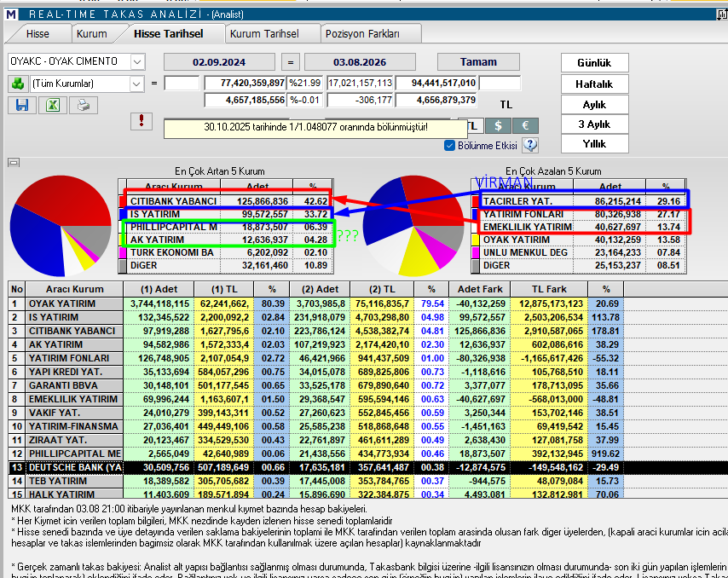Screen dimensions: 728x578
Task: Sort by the Adet Fark column header
Action: 480,289
